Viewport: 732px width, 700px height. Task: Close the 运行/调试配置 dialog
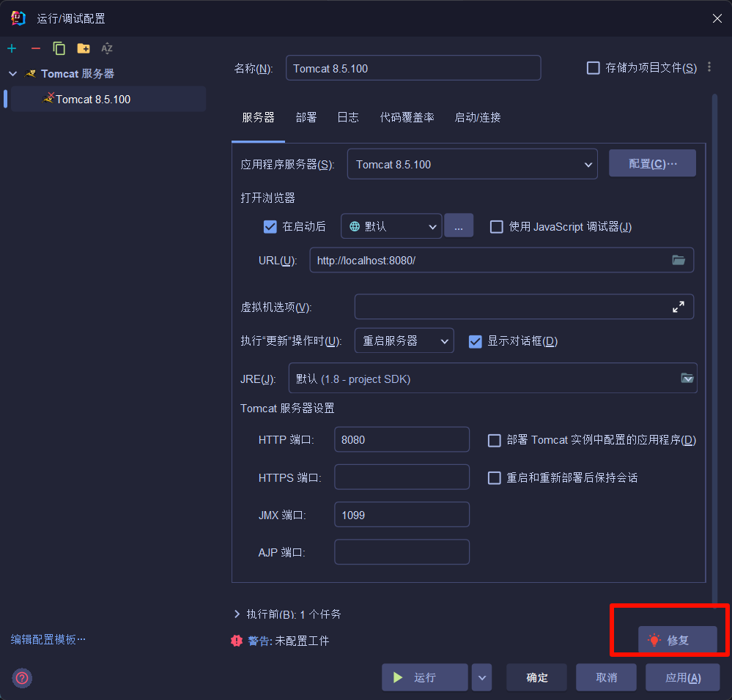tap(717, 18)
